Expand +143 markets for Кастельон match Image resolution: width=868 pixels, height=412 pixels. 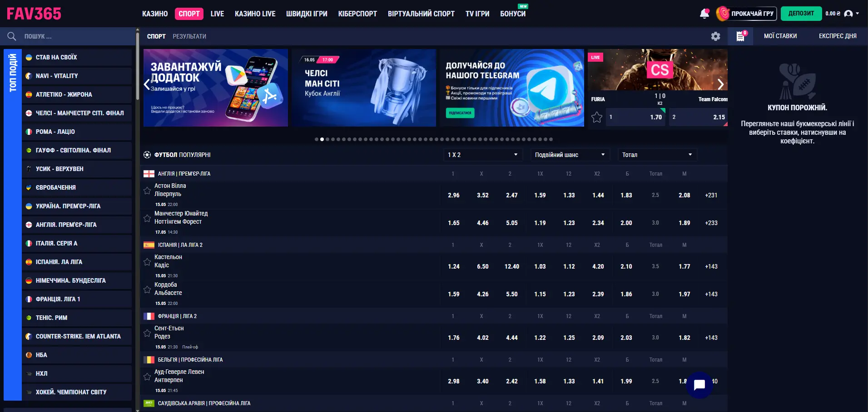point(711,266)
